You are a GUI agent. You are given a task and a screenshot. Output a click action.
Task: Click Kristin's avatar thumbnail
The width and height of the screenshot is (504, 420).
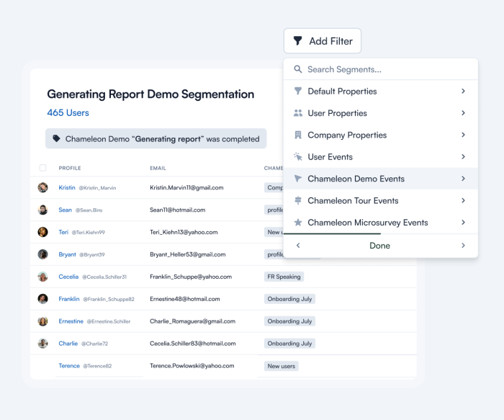[x=42, y=187]
